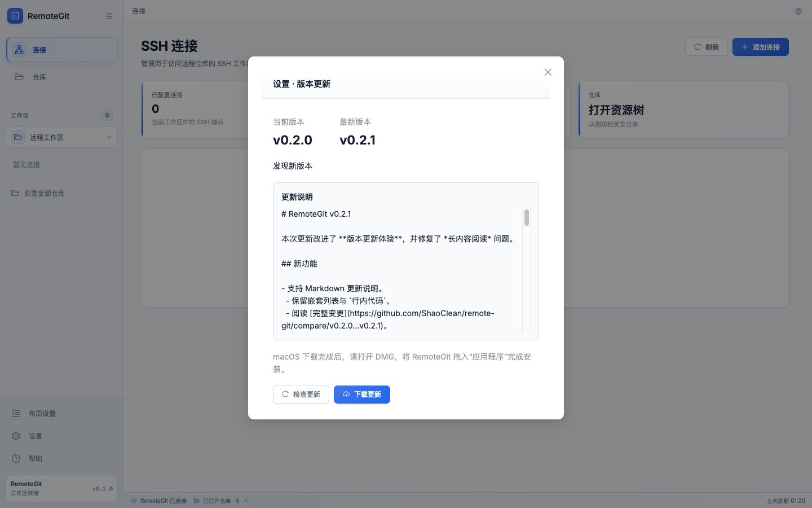Screen dimensions: 812x508
Task: Open the 仓库 sidebar item
Action: (x=62, y=77)
